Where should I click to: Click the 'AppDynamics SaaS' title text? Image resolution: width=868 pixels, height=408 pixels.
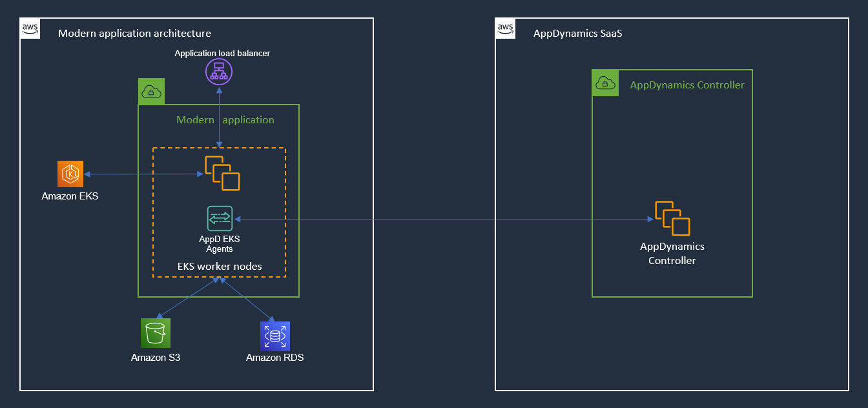(577, 34)
